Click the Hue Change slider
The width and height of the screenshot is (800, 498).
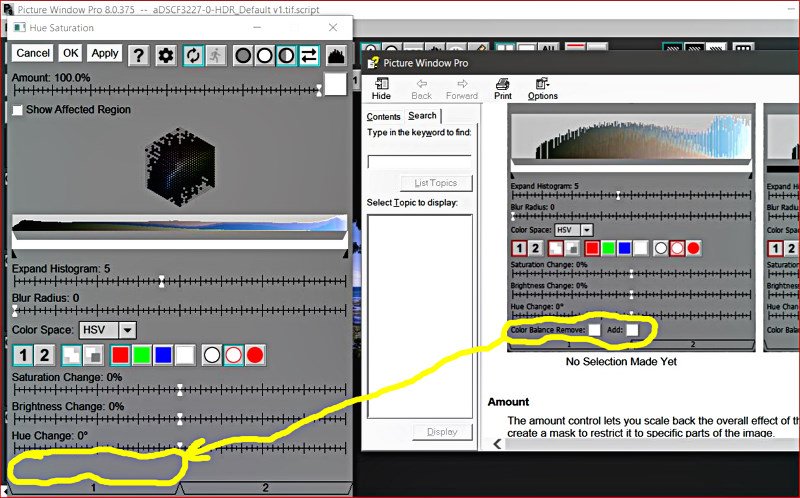(x=180, y=448)
